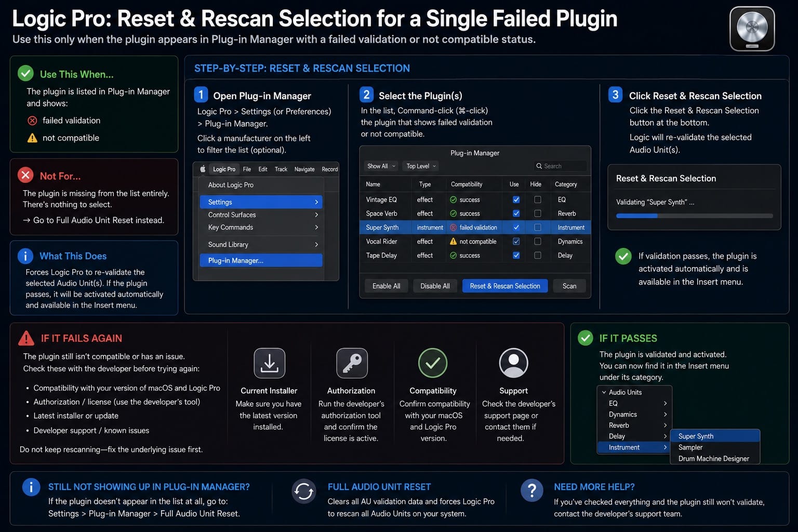Click the Full Audio Unit Reset refresh icon
The height and width of the screenshot is (532, 798).
tap(303, 491)
